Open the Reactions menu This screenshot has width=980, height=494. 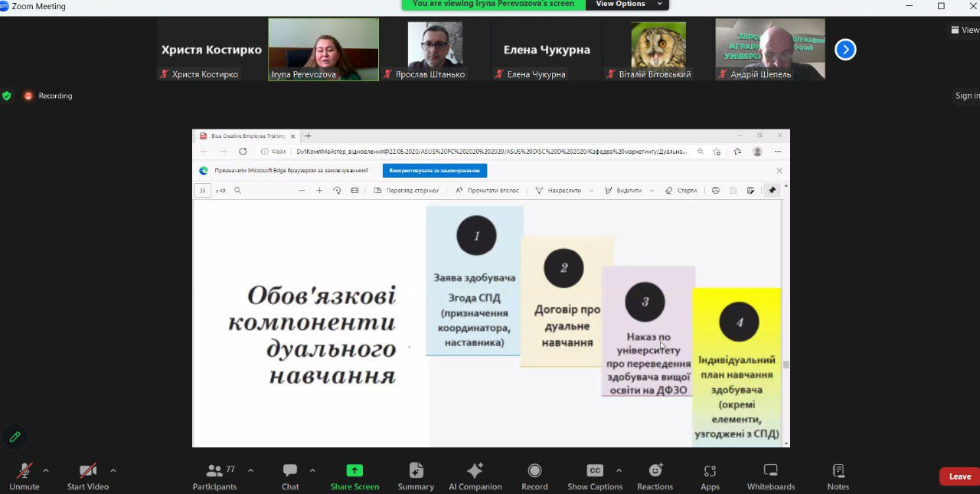[x=655, y=476]
